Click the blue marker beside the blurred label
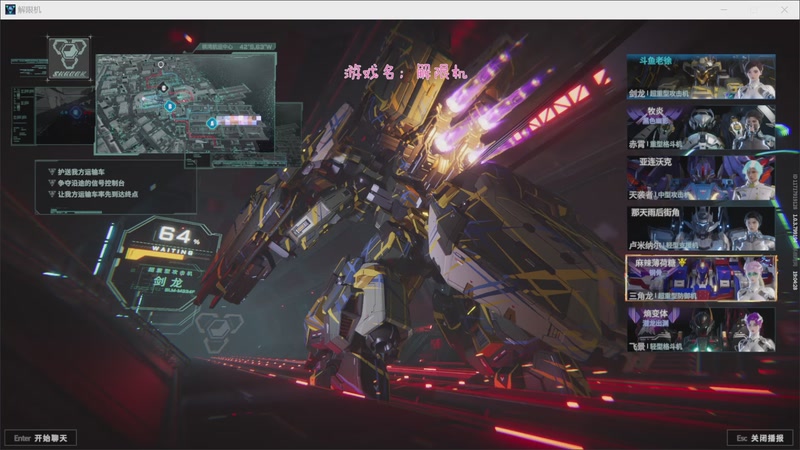Image resolution: width=800 pixels, height=450 pixels. [212, 122]
